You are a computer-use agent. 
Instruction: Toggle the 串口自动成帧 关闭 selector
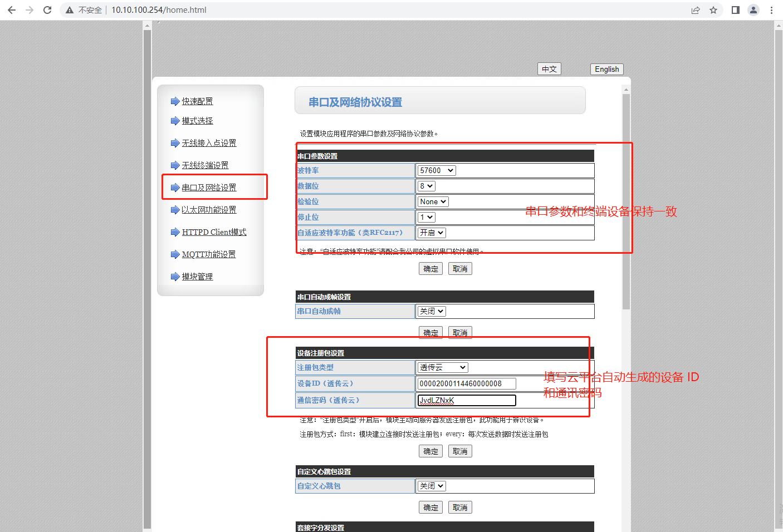point(432,311)
